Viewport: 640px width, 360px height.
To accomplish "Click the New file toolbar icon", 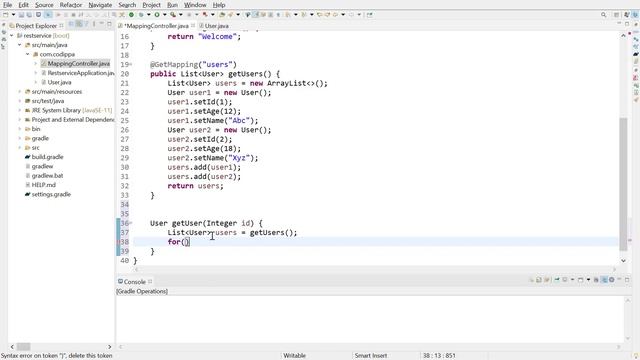I will click(6, 15).
